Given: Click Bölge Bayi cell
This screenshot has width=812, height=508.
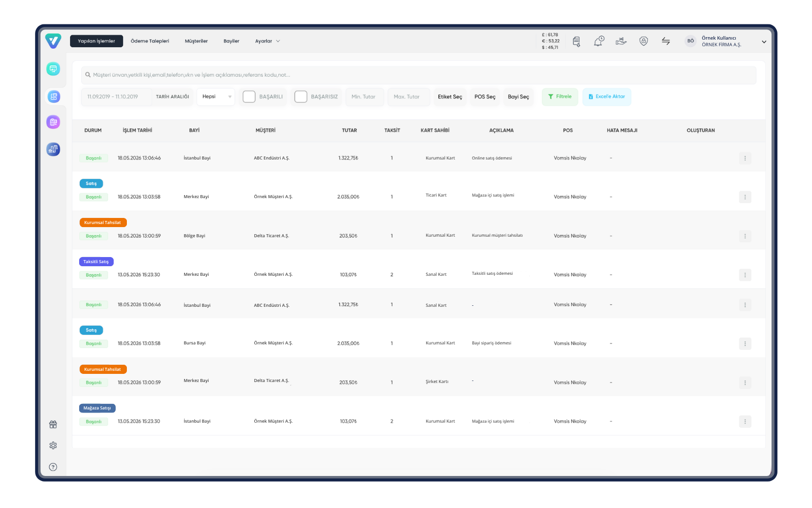Looking at the screenshot, I should click(x=194, y=236).
